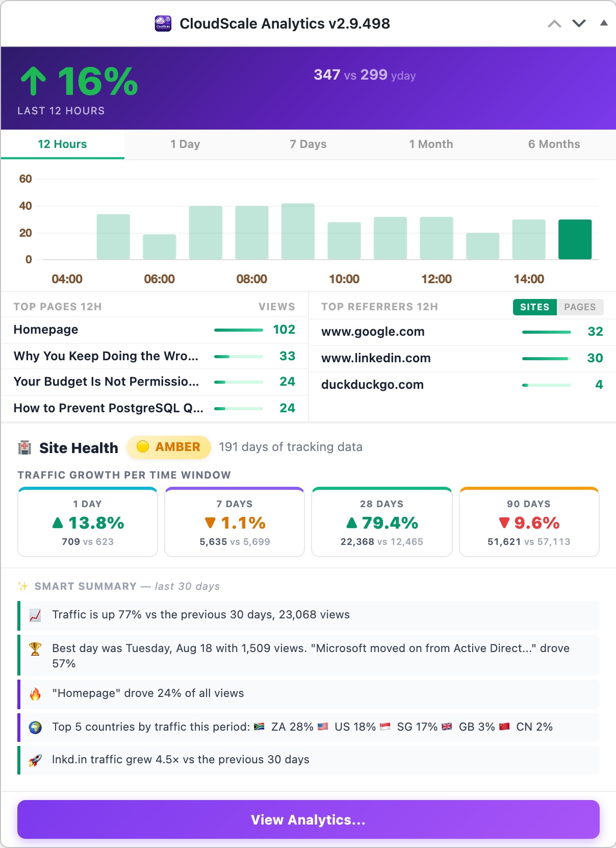Click the trophy icon on best day summary
The height and width of the screenshot is (848, 616).
pyautogui.click(x=35, y=649)
